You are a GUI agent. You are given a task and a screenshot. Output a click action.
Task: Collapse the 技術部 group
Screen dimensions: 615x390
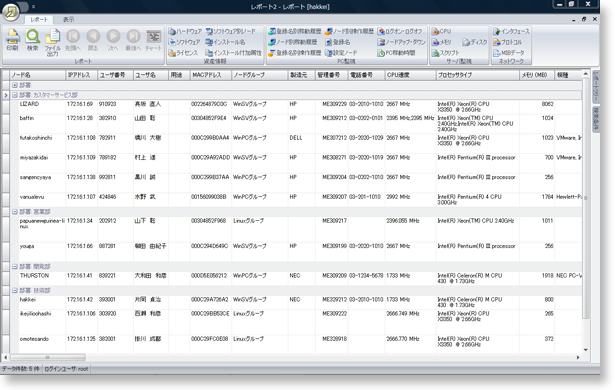pyautogui.click(x=15, y=291)
